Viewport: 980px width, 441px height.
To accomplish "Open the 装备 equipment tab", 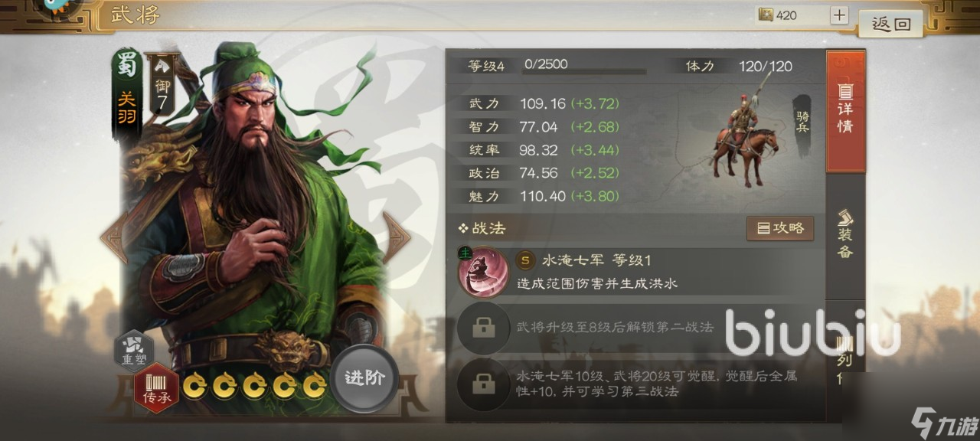I will 845,234.
